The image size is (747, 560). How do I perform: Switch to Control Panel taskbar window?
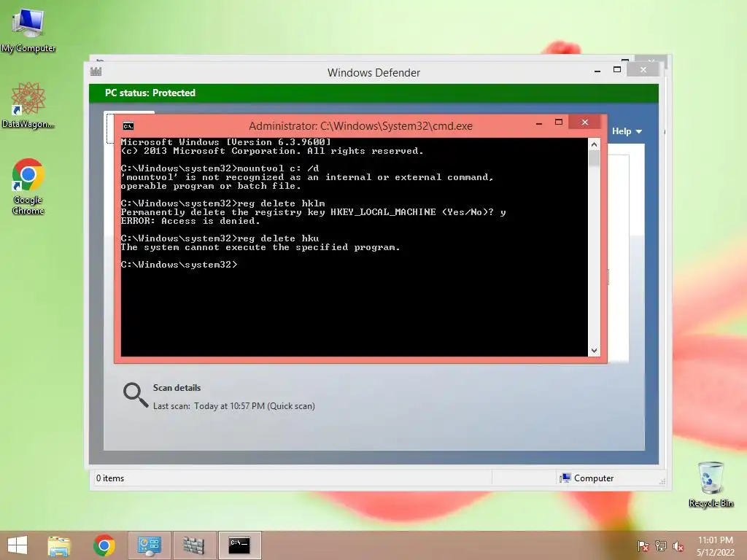pyautogui.click(x=149, y=545)
